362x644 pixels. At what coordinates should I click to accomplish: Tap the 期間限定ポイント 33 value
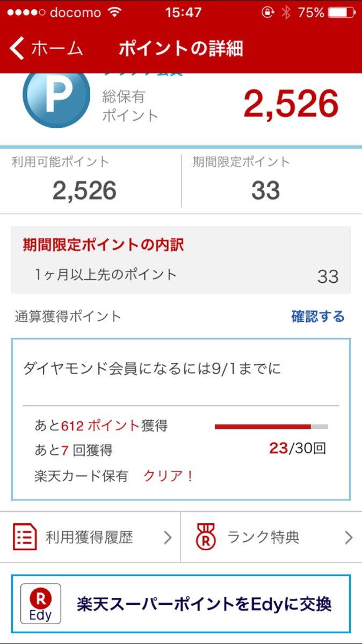point(265,191)
